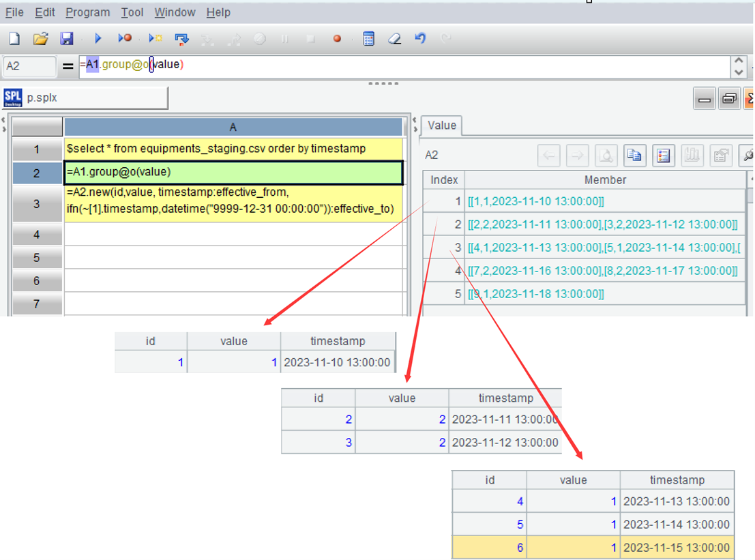Switch to the Value tab

click(x=441, y=126)
